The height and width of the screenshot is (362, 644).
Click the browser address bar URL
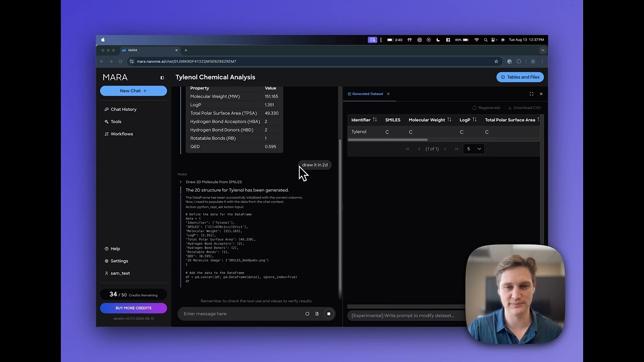point(186,61)
